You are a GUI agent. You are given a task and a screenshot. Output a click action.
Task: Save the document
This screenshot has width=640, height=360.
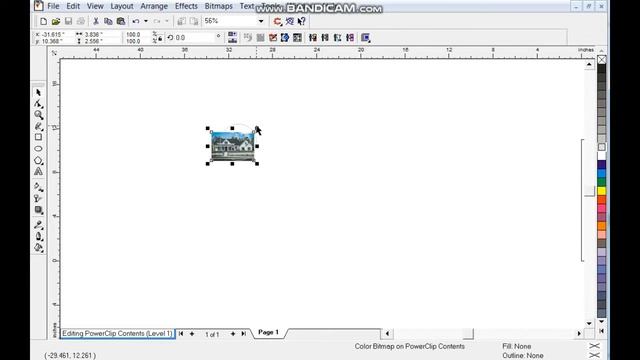click(x=69, y=21)
